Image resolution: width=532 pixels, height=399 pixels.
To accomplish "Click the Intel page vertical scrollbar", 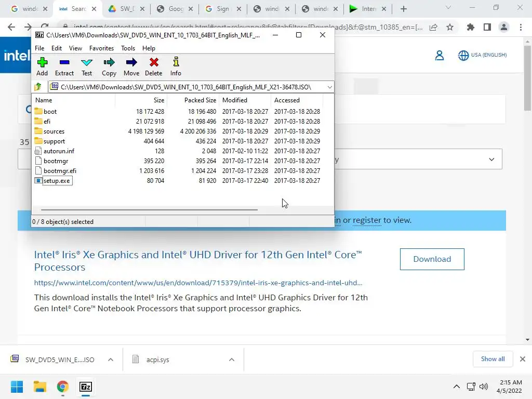I will point(527,78).
